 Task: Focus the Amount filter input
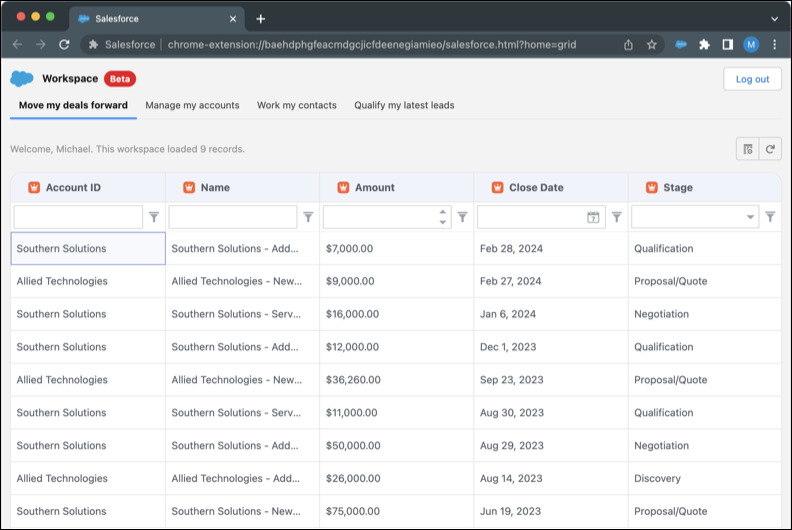click(x=380, y=217)
